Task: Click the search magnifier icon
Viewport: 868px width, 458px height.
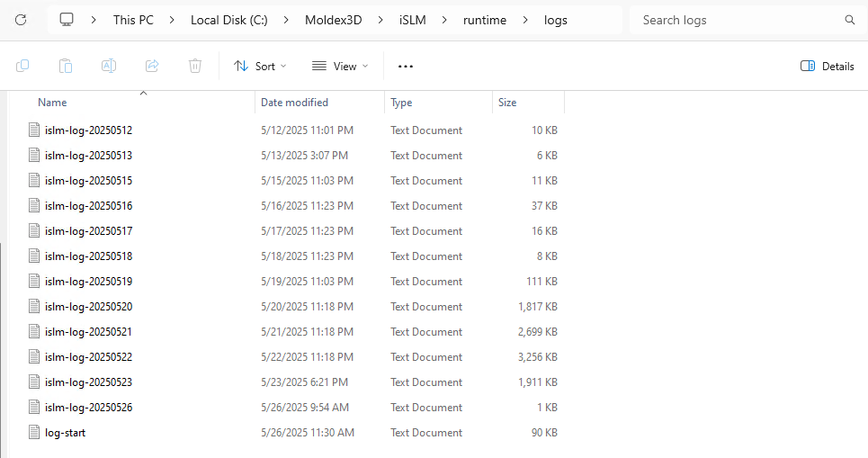Action: coord(850,20)
